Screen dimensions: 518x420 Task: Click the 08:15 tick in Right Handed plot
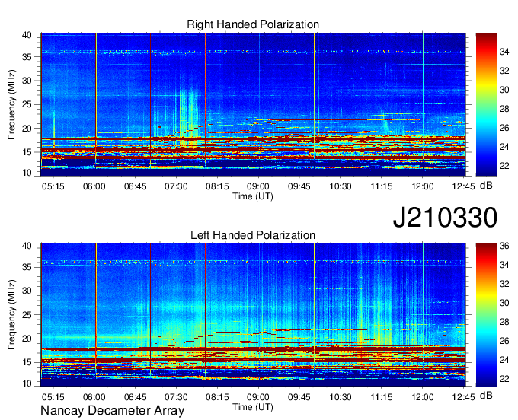(217, 186)
